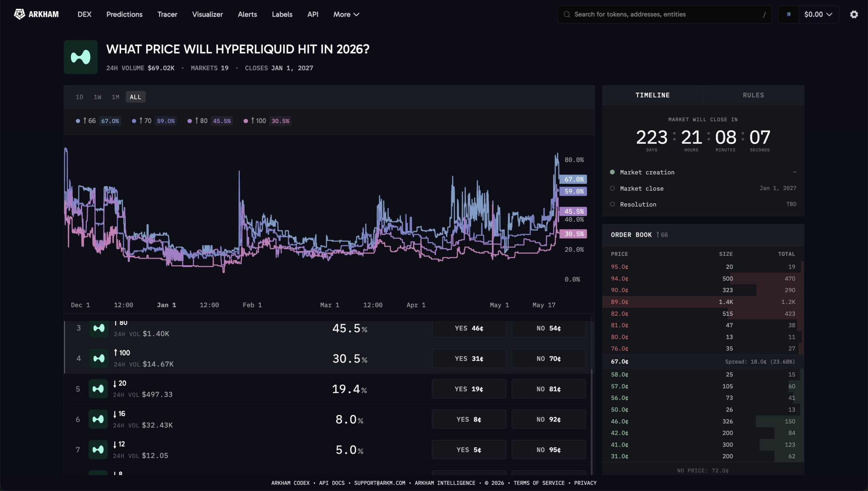Click the Market close timeline entry
Viewport: 868px width, 491px height.
point(703,188)
